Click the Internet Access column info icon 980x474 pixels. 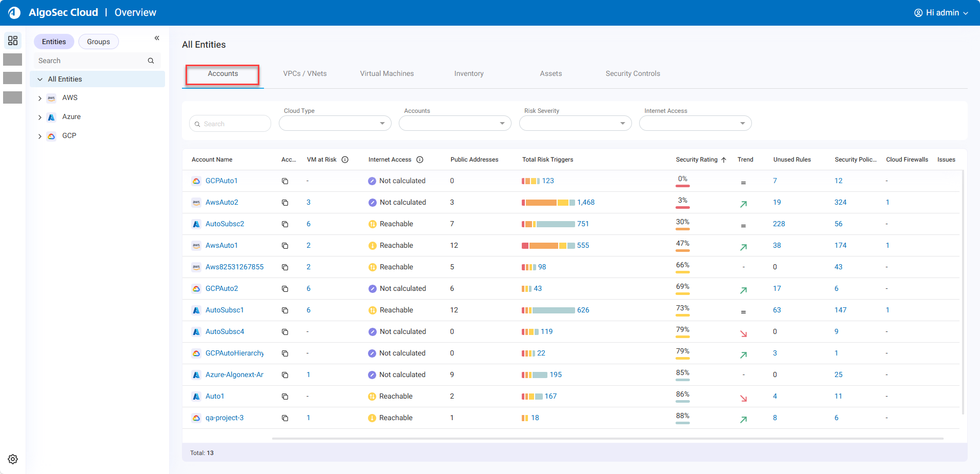click(x=420, y=160)
